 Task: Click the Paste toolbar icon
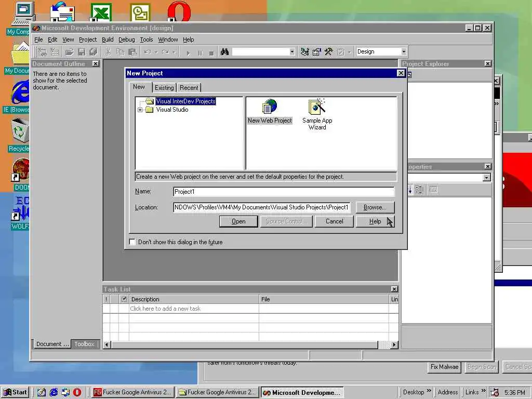(132, 52)
